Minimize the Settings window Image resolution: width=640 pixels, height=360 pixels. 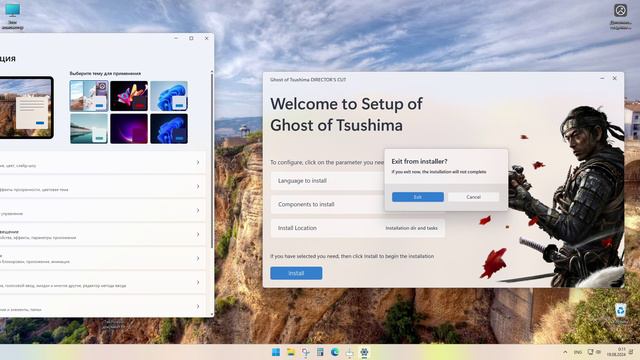coord(176,38)
